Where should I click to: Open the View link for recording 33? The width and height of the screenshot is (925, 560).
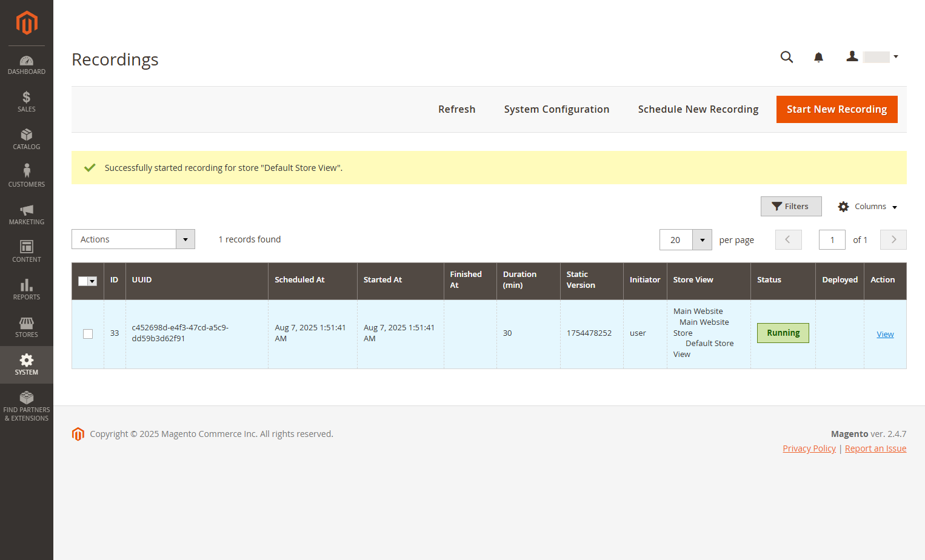[885, 335]
